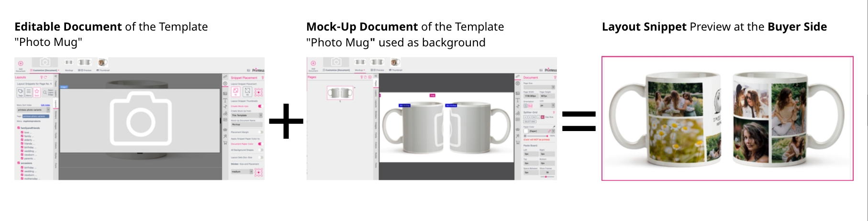Open the Preview tab in left editor
Image resolution: width=868 pixels, height=221 pixels.
[85, 70]
